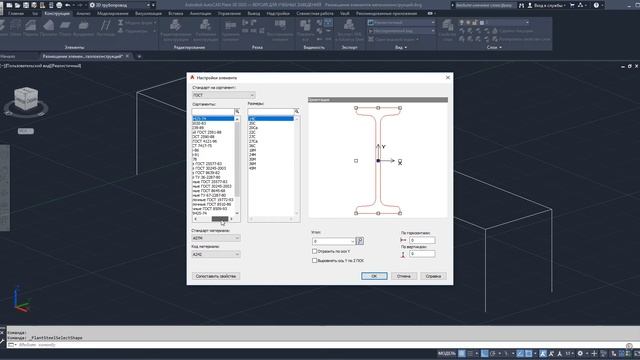Click the sign-in Вход в службы button
The image size is (640, 360).
pos(547,5)
